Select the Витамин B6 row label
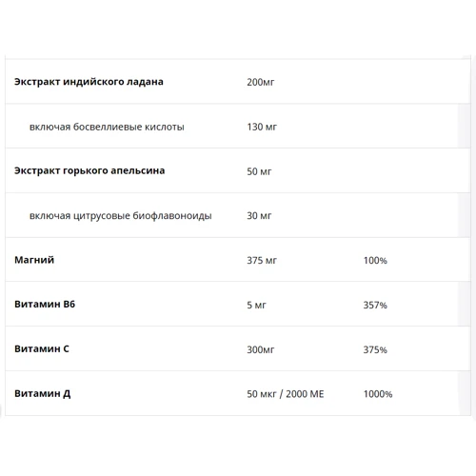This screenshot has height=476, width=476. pyautogui.click(x=45, y=304)
